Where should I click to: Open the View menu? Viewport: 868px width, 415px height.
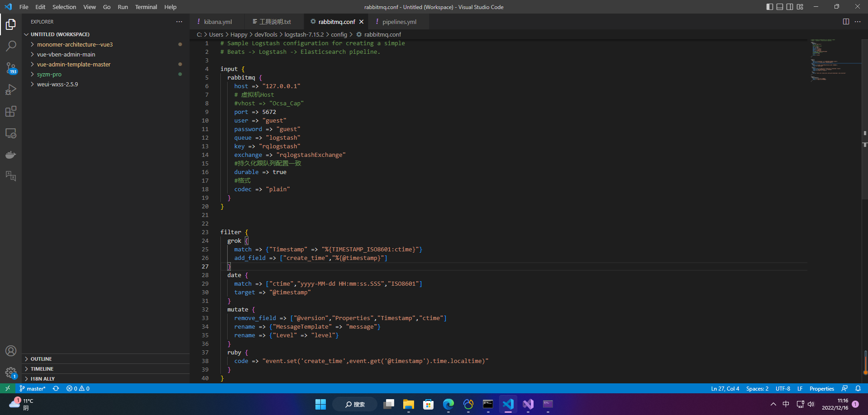pyautogui.click(x=90, y=7)
